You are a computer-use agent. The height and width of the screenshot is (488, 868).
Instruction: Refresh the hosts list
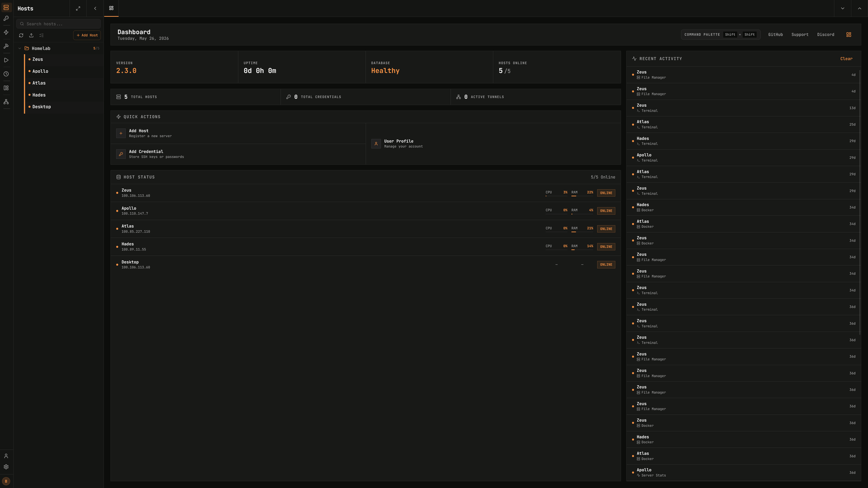click(21, 35)
